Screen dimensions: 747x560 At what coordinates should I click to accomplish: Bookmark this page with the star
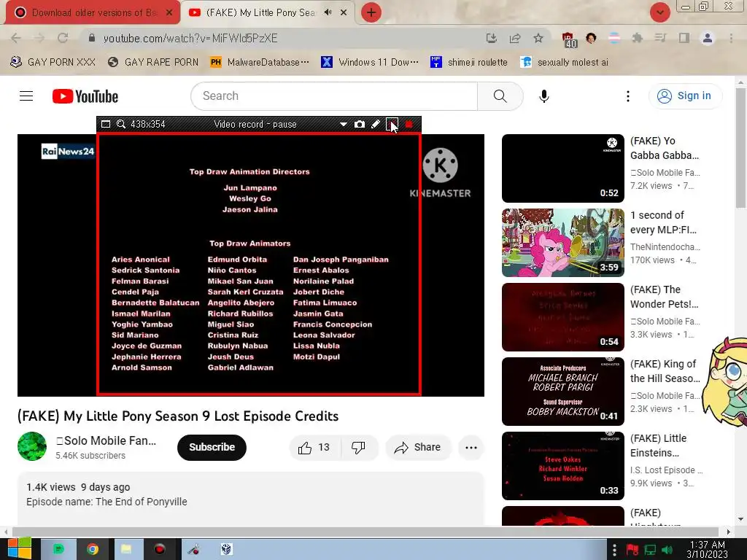click(x=538, y=38)
